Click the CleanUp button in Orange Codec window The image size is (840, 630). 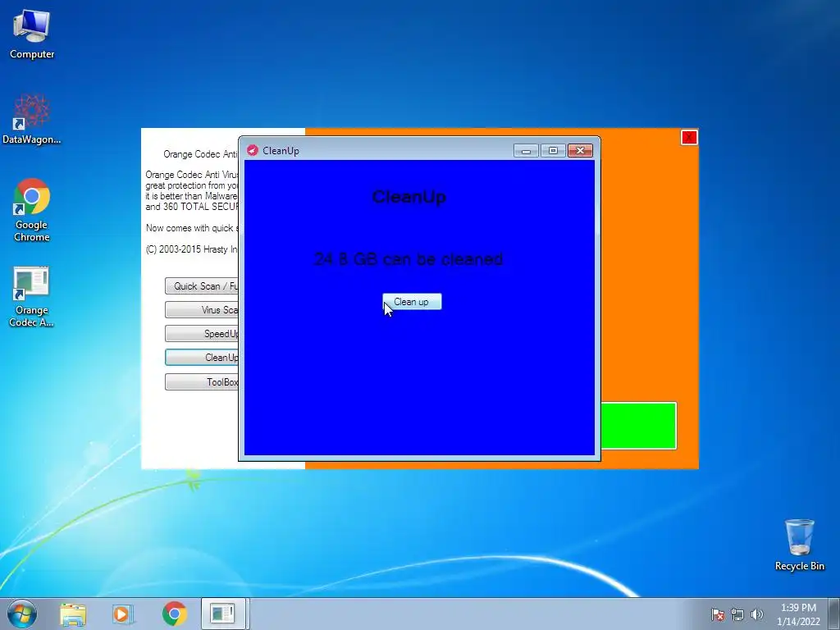tap(202, 358)
